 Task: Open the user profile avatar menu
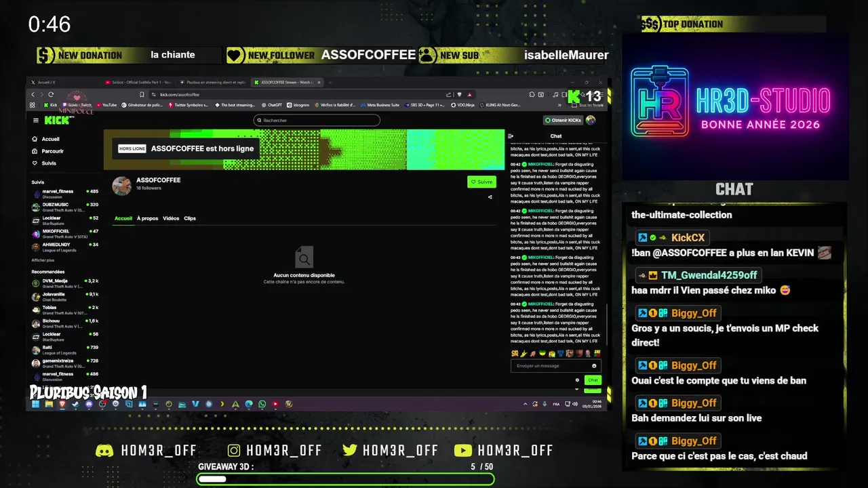point(591,121)
